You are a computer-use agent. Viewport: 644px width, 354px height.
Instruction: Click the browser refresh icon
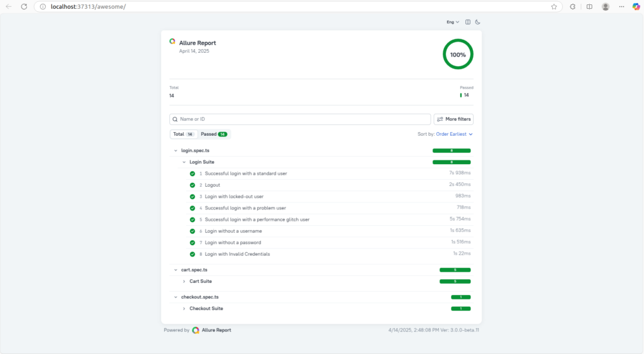(x=24, y=6)
